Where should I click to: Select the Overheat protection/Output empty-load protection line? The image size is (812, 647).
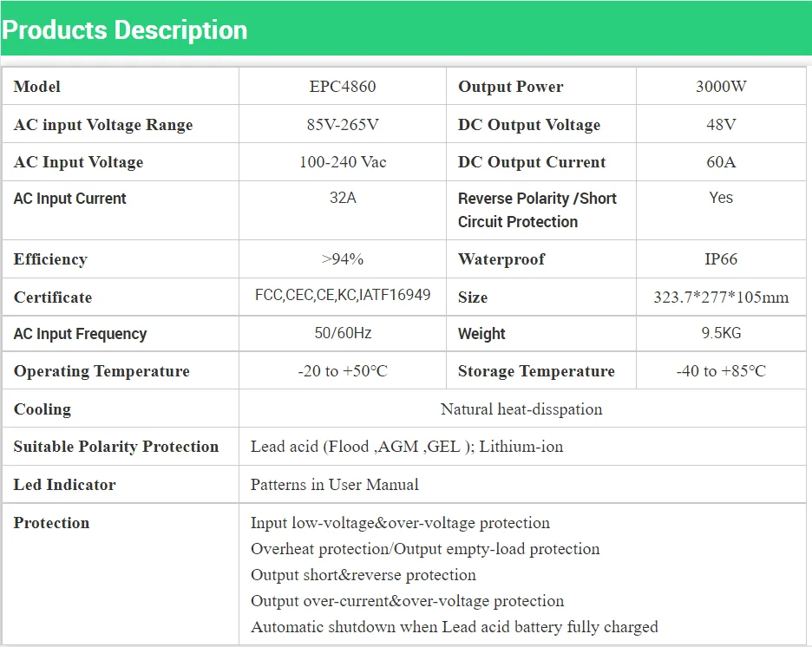425,549
